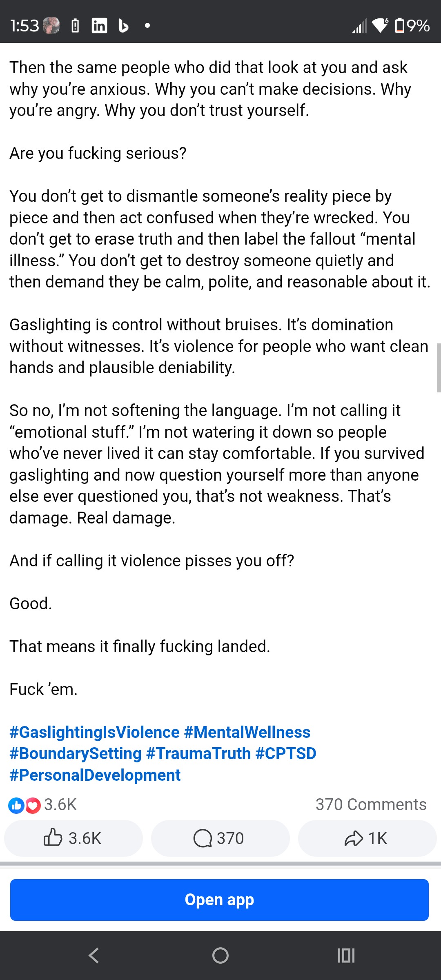Tap the blue like reaction icon

16,805
